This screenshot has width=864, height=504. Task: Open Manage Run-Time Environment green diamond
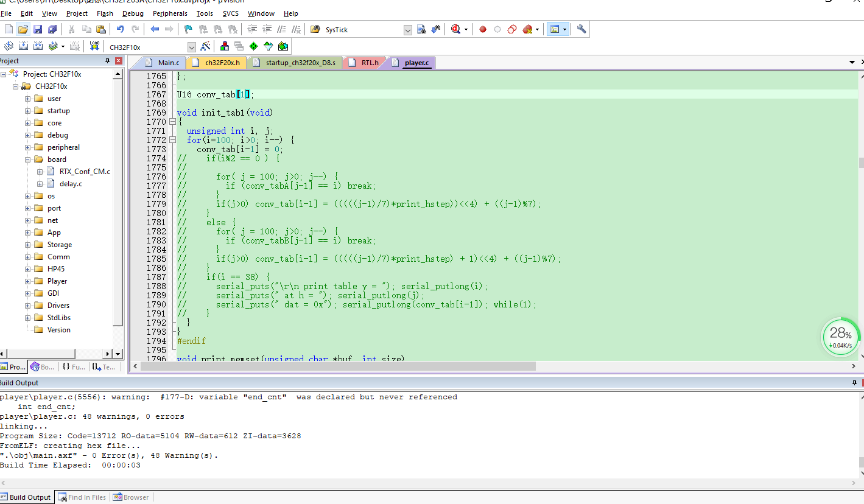pos(254,46)
